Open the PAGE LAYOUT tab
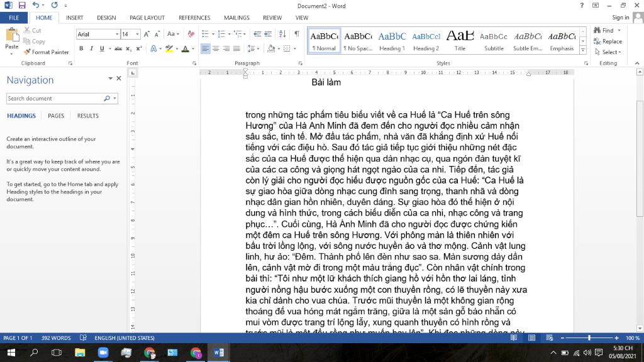Viewport: 644px width, 362px height. [x=147, y=18]
